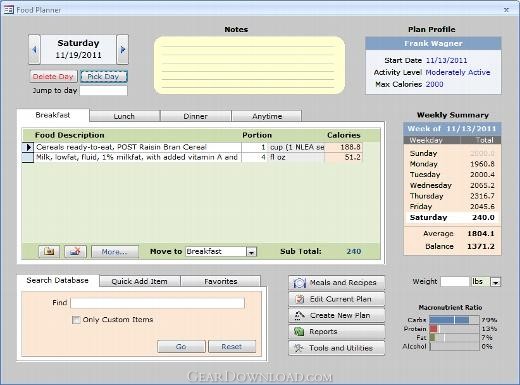This screenshot has height=385, width=520.
Task: Open Edit Current Plan
Action: [x=337, y=299]
